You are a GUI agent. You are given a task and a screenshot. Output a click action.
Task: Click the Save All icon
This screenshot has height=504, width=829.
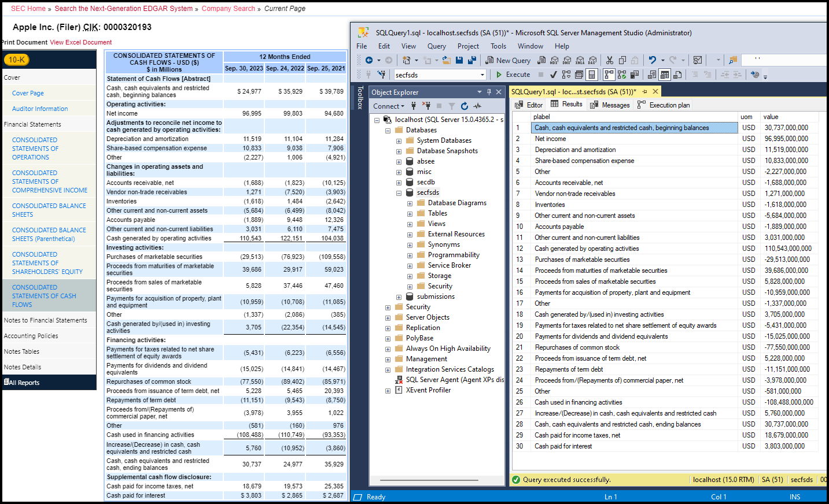click(x=472, y=60)
